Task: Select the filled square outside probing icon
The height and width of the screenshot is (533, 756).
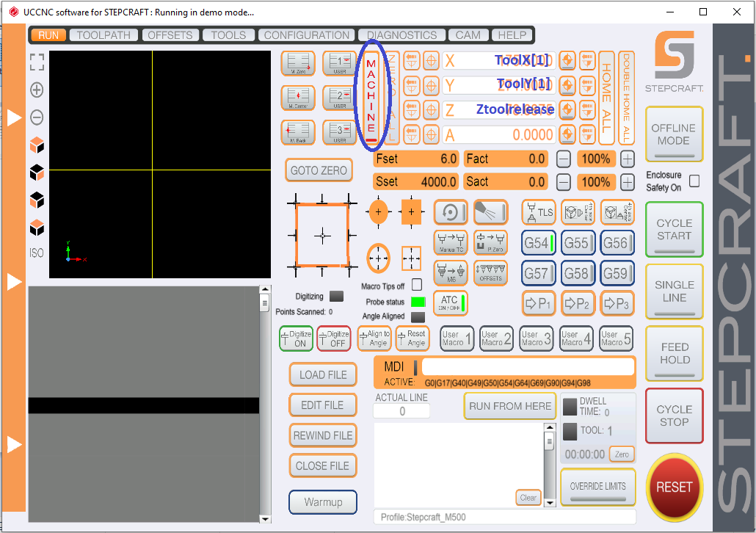Action: point(411,211)
